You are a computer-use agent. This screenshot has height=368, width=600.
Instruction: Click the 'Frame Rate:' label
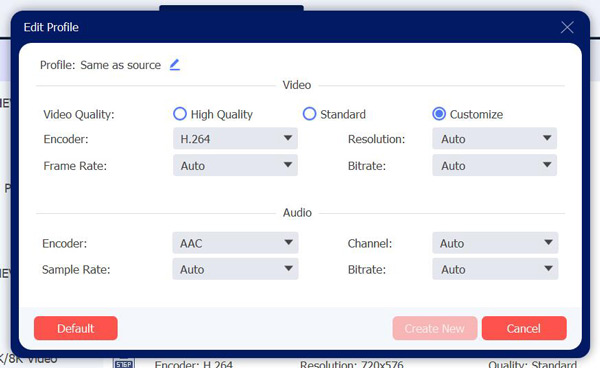coord(75,166)
